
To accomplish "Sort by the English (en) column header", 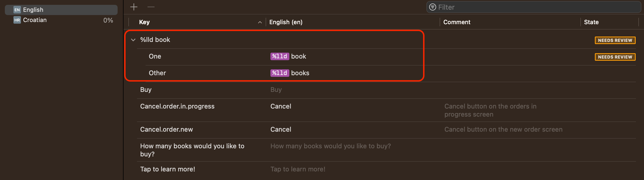I will [286, 22].
